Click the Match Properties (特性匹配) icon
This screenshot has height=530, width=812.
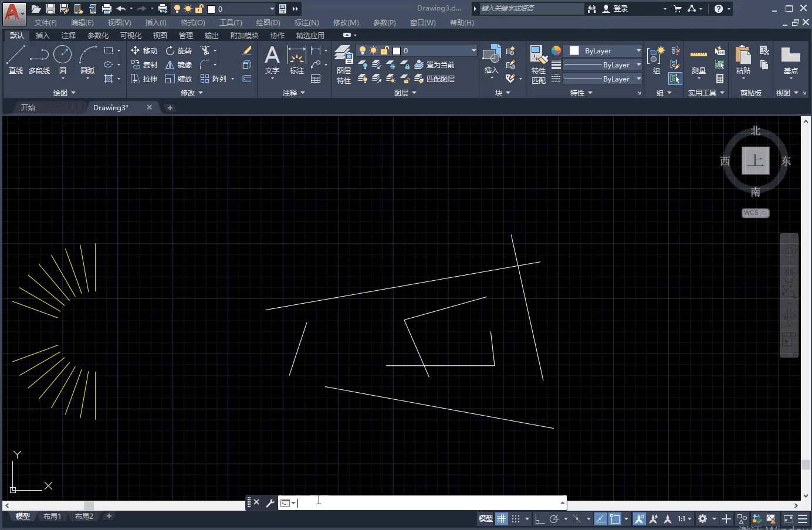click(539, 64)
